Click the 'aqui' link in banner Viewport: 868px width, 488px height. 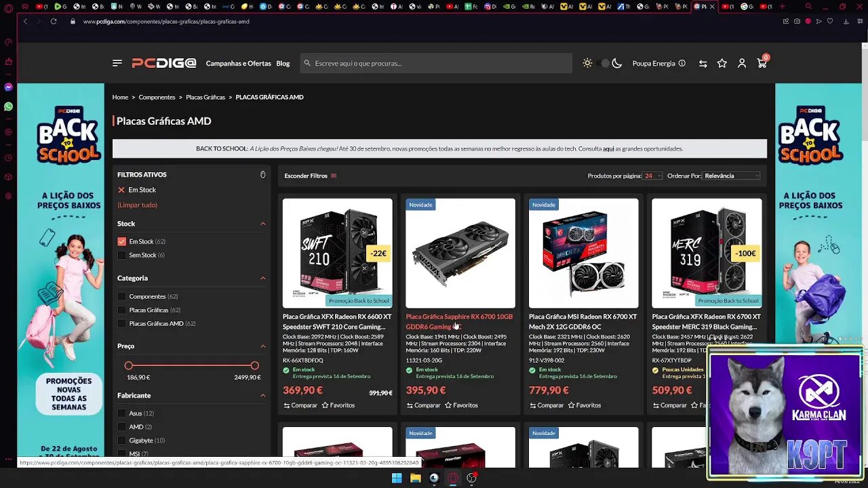click(x=608, y=148)
